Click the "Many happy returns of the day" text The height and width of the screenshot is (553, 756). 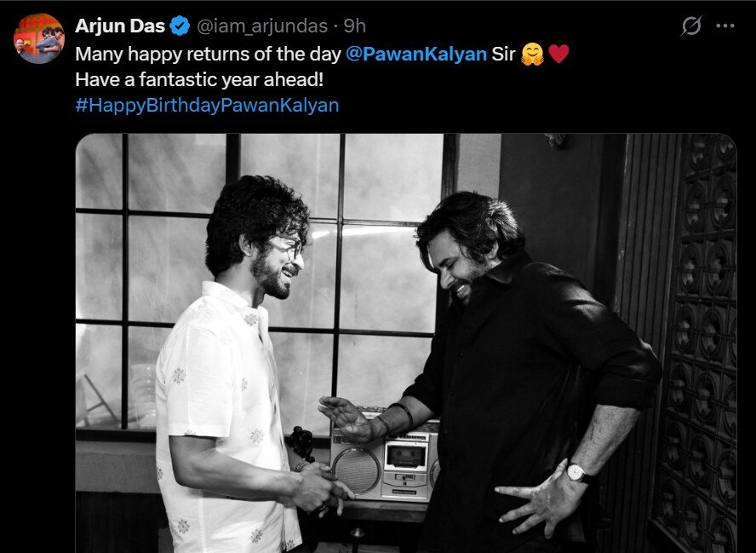(209, 54)
